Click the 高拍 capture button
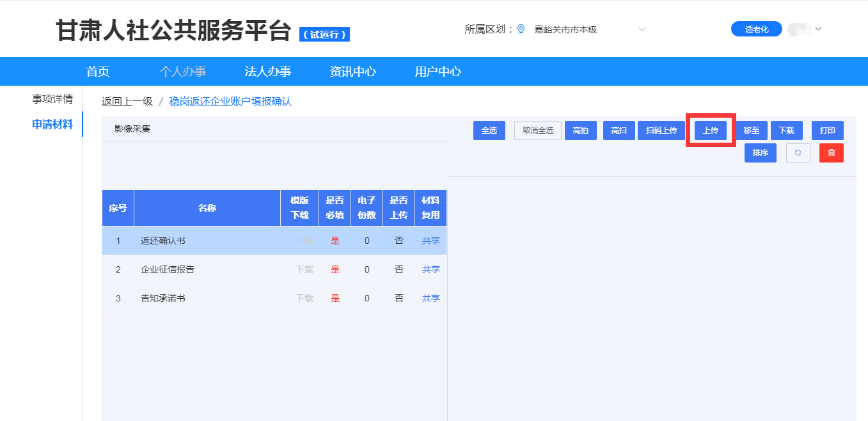The image size is (868, 421). click(580, 131)
